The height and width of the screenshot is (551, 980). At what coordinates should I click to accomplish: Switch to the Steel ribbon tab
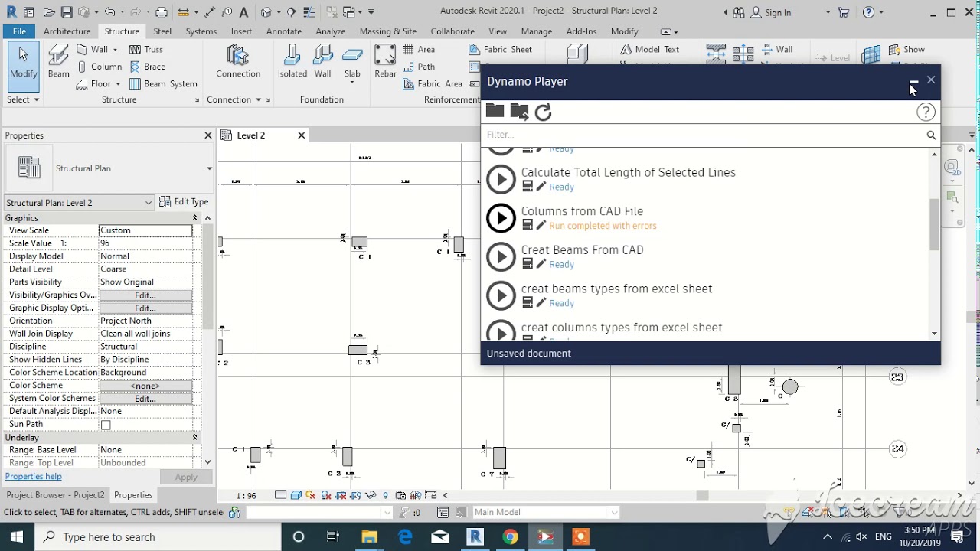(x=162, y=31)
